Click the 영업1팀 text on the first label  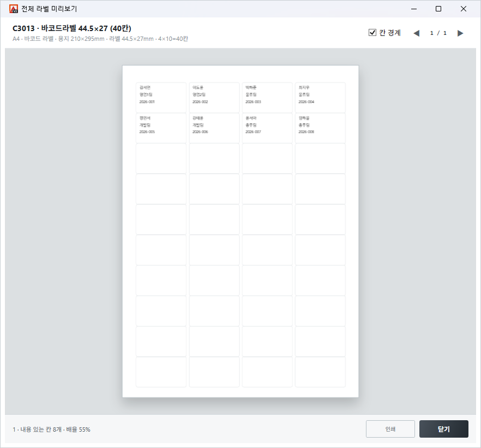coord(146,95)
